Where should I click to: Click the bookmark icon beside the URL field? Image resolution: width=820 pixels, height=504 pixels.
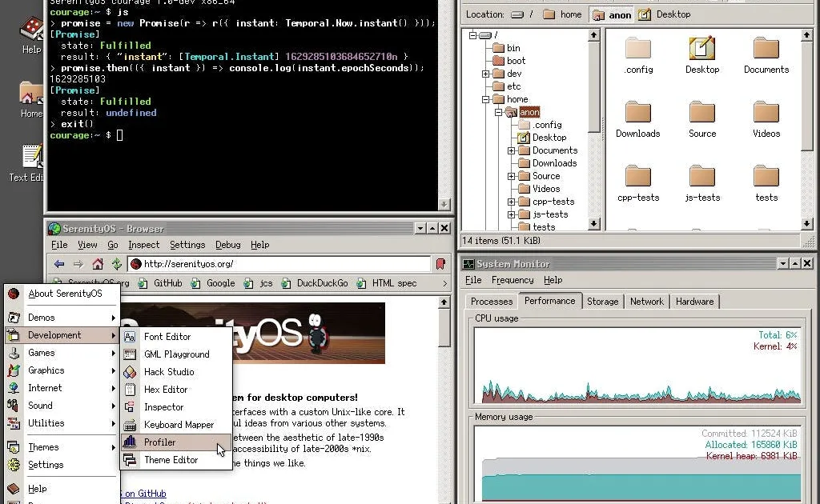tap(441, 264)
